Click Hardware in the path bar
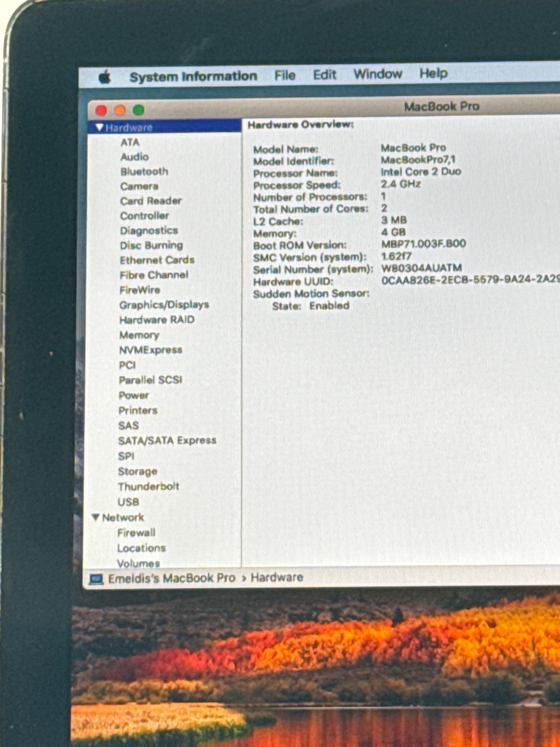This screenshot has width=560, height=747. [x=277, y=577]
